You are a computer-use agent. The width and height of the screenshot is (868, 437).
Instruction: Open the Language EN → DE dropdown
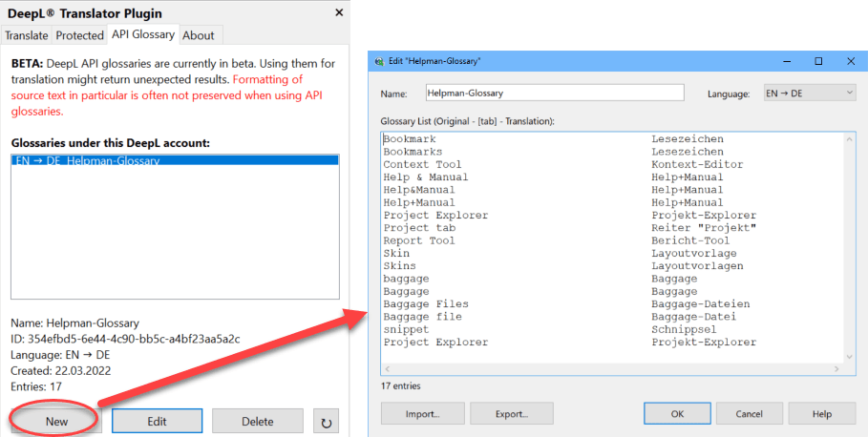810,93
